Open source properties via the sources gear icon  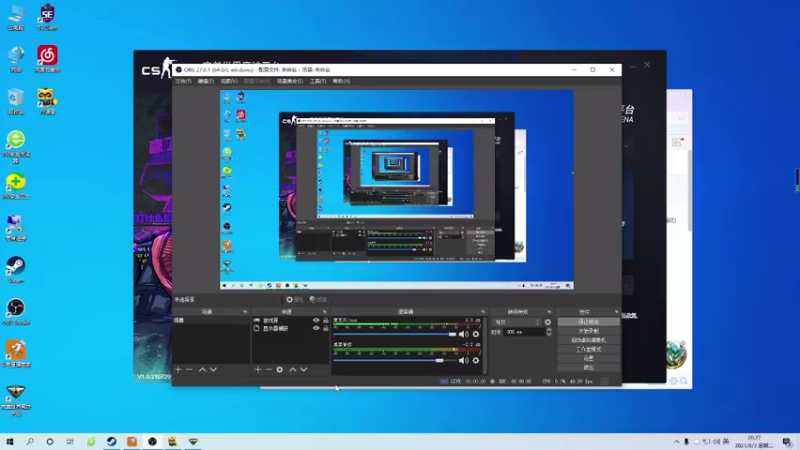280,369
